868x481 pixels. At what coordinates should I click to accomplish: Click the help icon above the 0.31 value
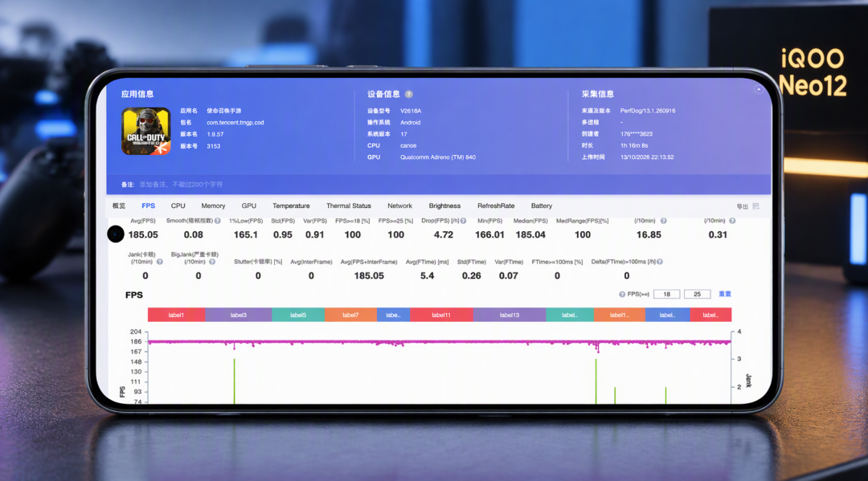[732, 221]
